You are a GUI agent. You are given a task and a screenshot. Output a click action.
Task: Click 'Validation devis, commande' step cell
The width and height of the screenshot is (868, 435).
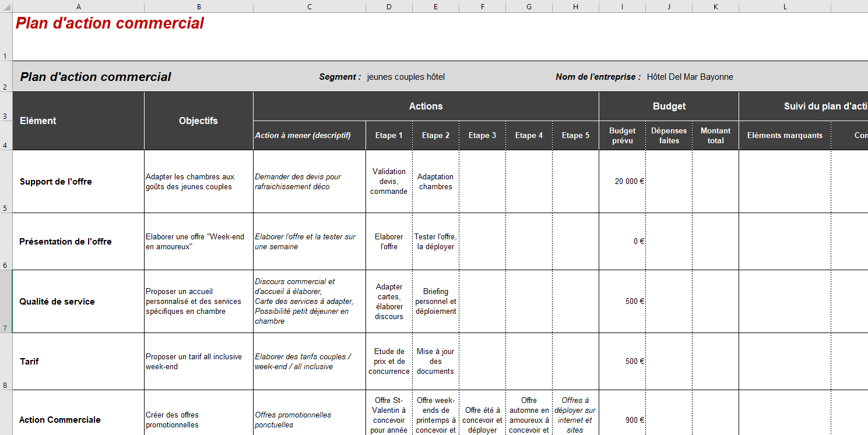(x=389, y=181)
